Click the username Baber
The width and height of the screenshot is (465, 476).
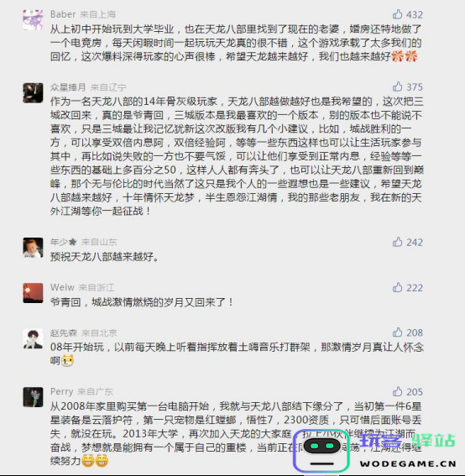[63, 14]
